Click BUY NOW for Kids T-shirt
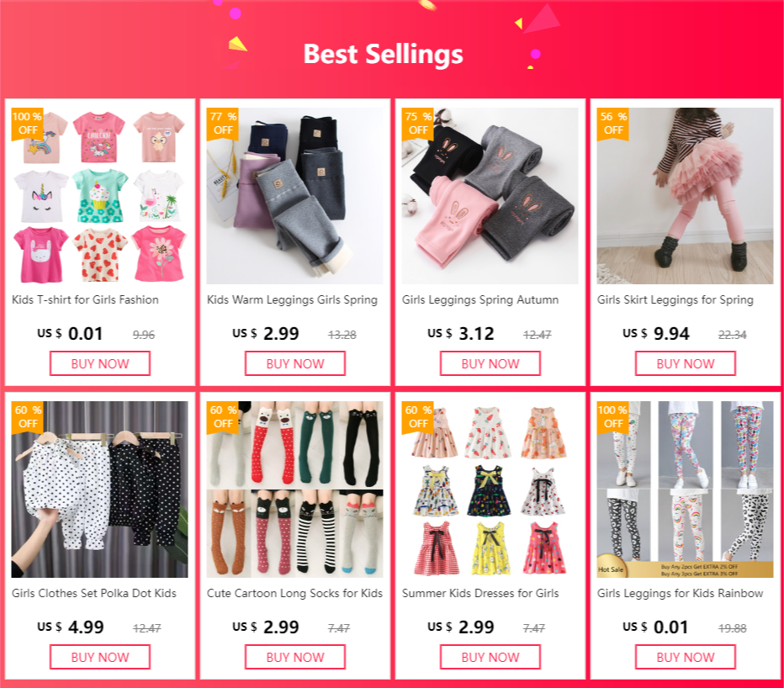This screenshot has width=784, height=688. coord(100,363)
